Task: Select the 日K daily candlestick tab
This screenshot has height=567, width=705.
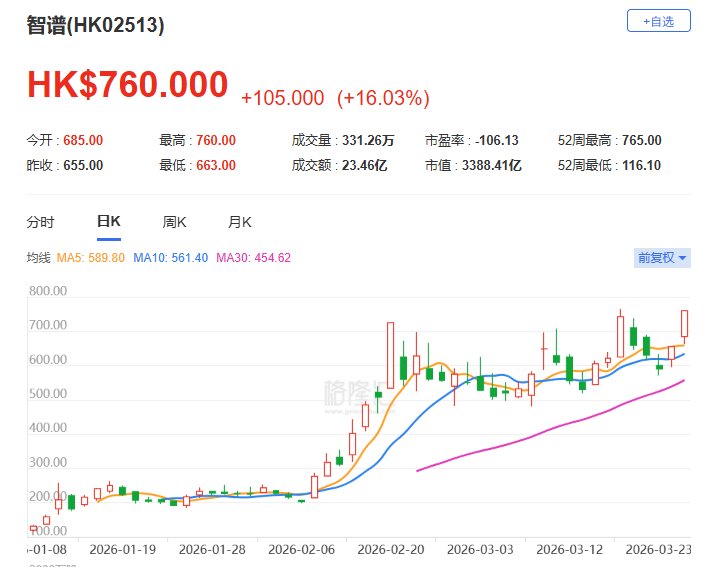Action: (x=108, y=222)
